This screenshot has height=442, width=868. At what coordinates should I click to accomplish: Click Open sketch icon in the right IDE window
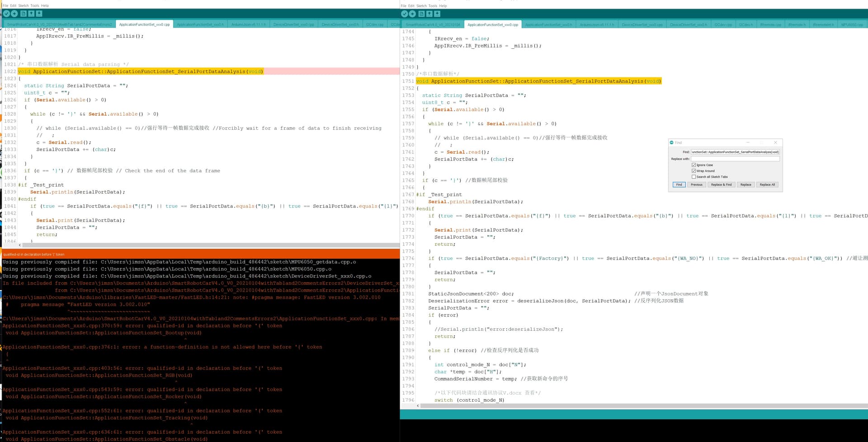429,14
